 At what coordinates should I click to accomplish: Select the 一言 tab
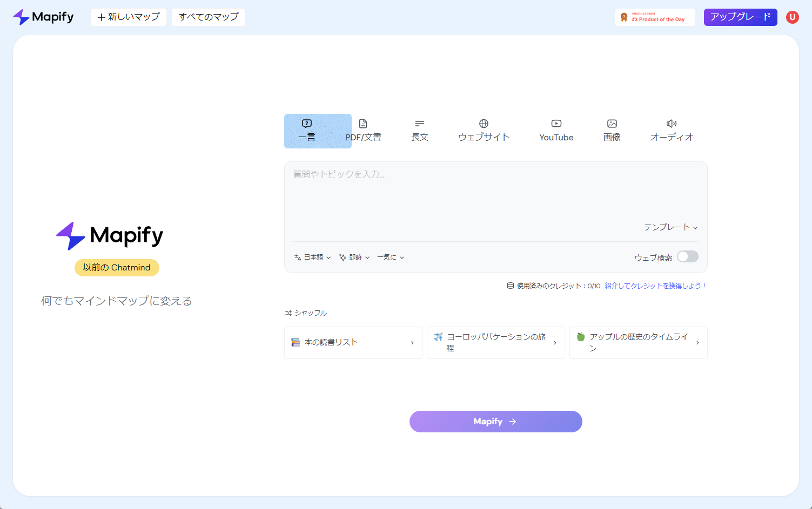pyautogui.click(x=307, y=131)
